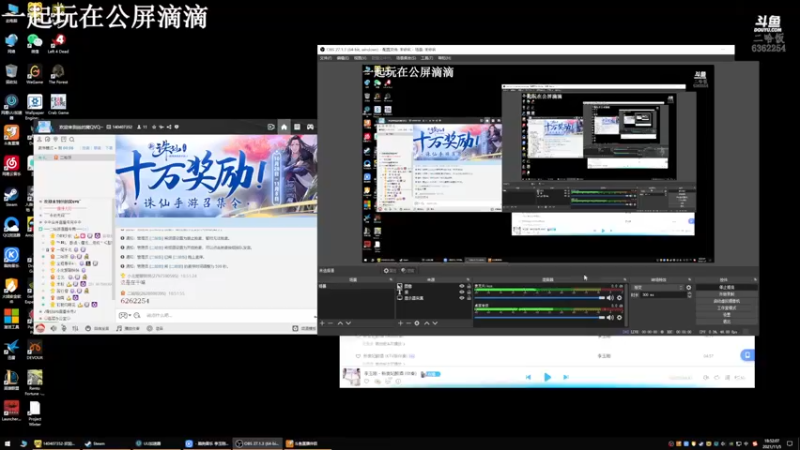Open the Left 4 Dead desktop shortcut

pyautogui.click(x=58, y=43)
